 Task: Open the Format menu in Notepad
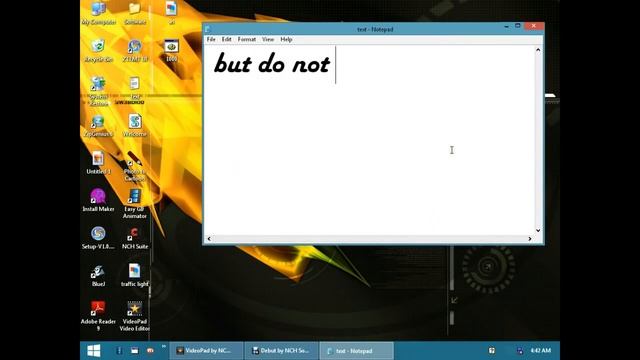(x=247, y=39)
